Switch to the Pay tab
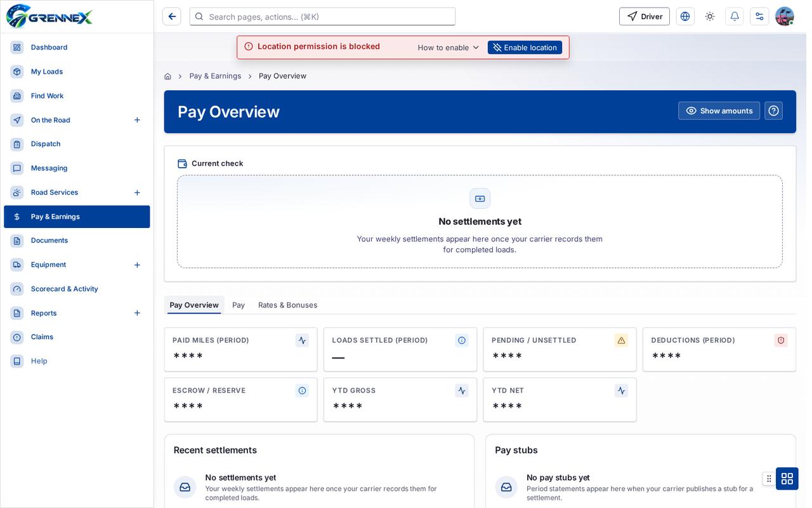This screenshot has width=812, height=508. [x=239, y=305]
